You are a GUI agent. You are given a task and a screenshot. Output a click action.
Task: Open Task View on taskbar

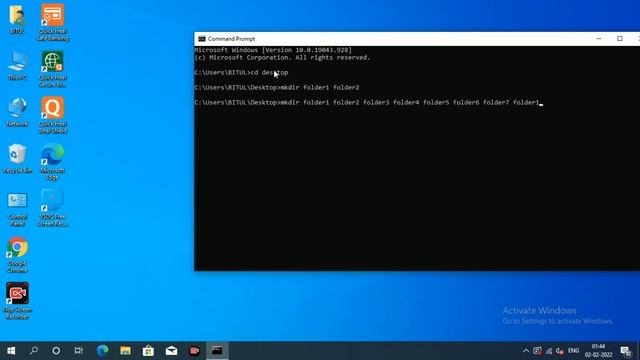pyautogui.click(x=79, y=351)
